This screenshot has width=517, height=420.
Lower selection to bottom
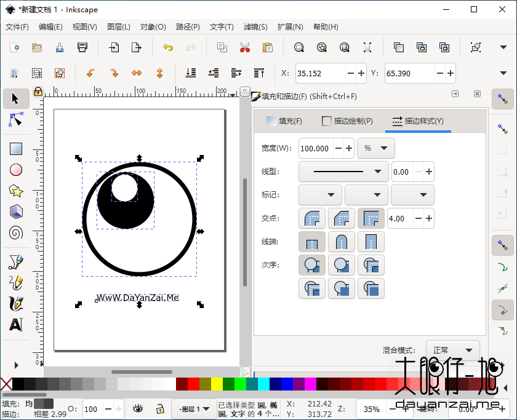191,73
